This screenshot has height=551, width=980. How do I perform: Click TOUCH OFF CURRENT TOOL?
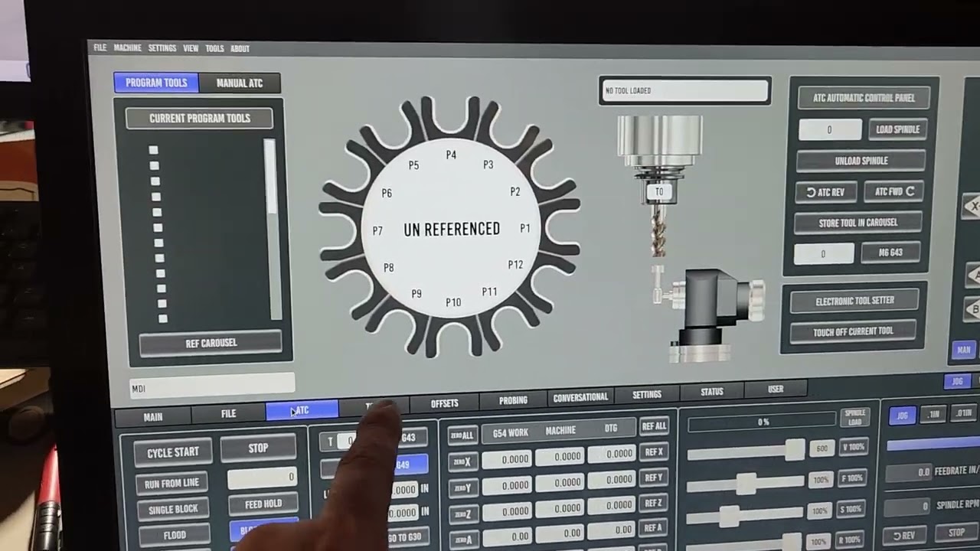pyautogui.click(x=853, y=331)
